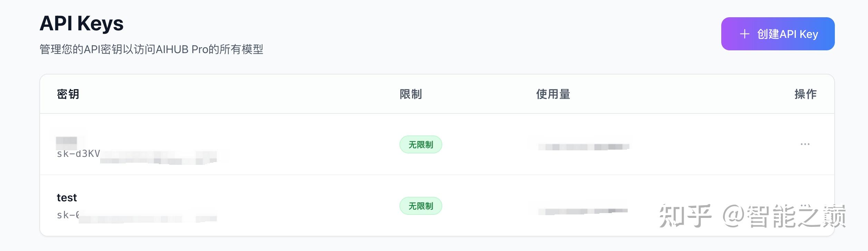Select the API Keys page title
This screenshot has height=251, width=868.
coord(82,23)
